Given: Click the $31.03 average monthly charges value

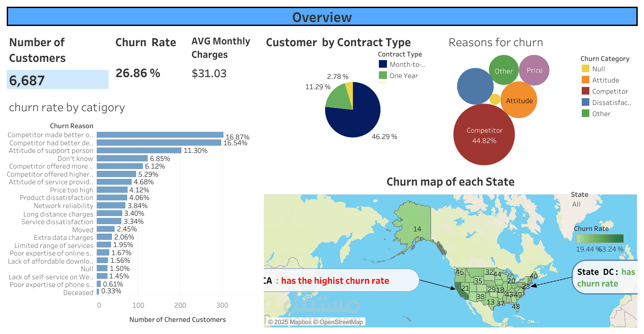Looking at the screenshot, I should tap(209, 74).
